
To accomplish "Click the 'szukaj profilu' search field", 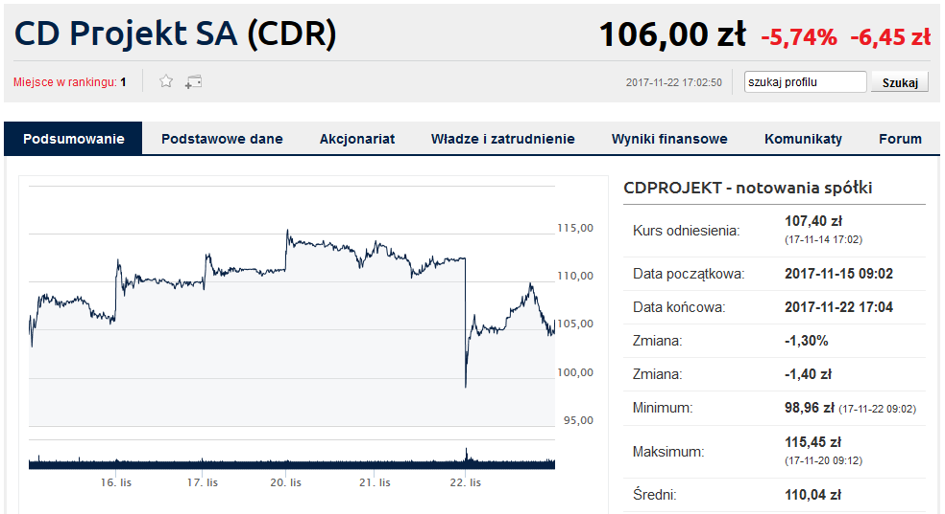I will (806, 82).
